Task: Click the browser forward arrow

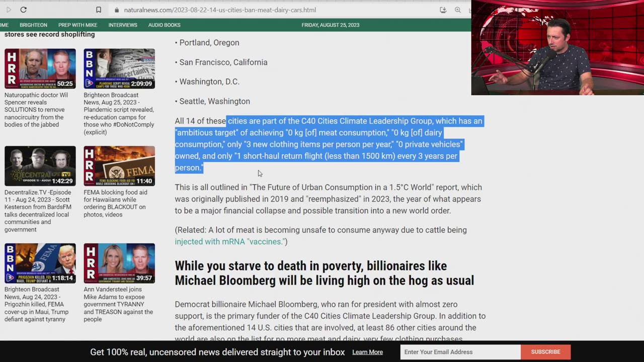Action: pos(9,10)
